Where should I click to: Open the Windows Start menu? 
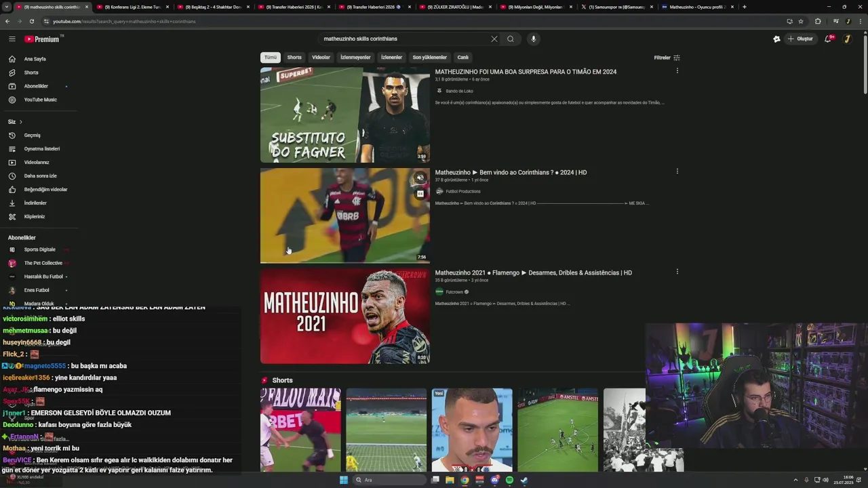click(344, 480)
